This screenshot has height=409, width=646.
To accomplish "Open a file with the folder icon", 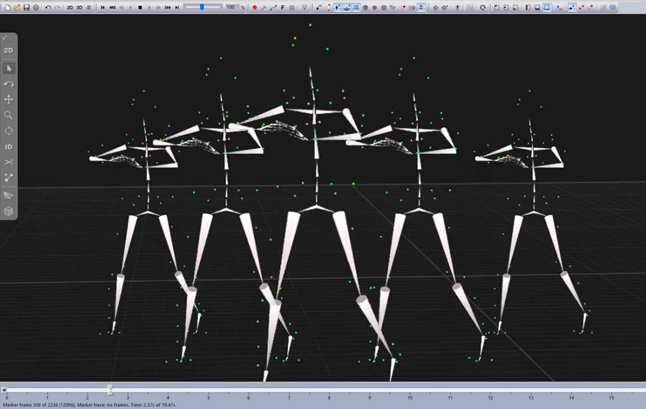I will click(17, 7).
